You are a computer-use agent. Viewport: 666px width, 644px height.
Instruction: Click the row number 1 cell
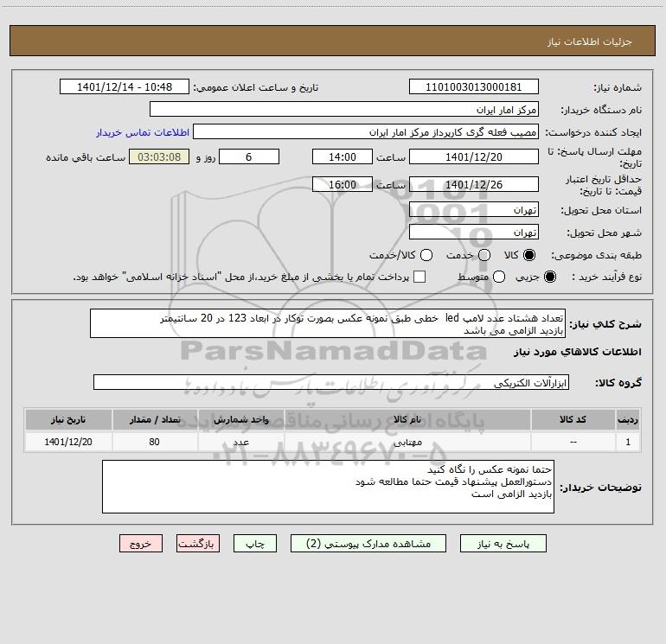pyautogui.click(x=628, y=442)
